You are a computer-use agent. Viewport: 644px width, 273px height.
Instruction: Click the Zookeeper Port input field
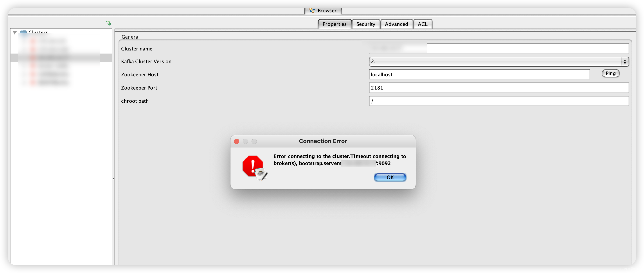click(x=498, y=87)
